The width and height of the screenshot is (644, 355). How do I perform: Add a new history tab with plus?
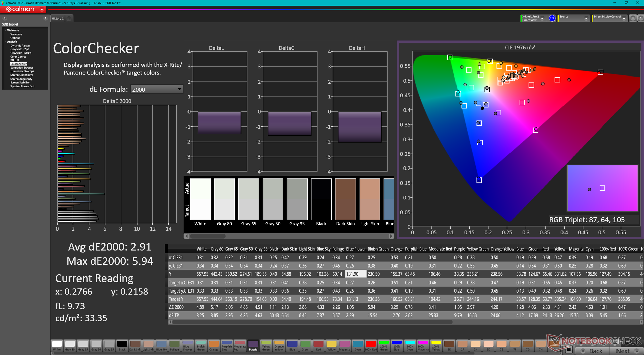click(69, 19)
